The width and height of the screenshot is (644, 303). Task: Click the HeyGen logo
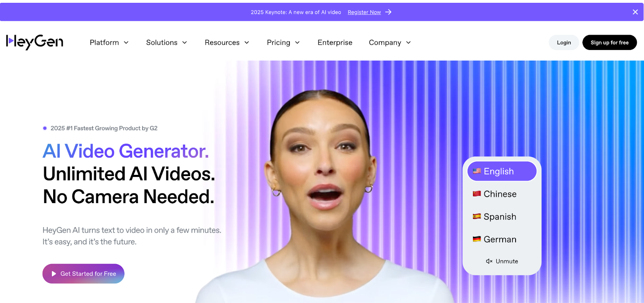35,42
